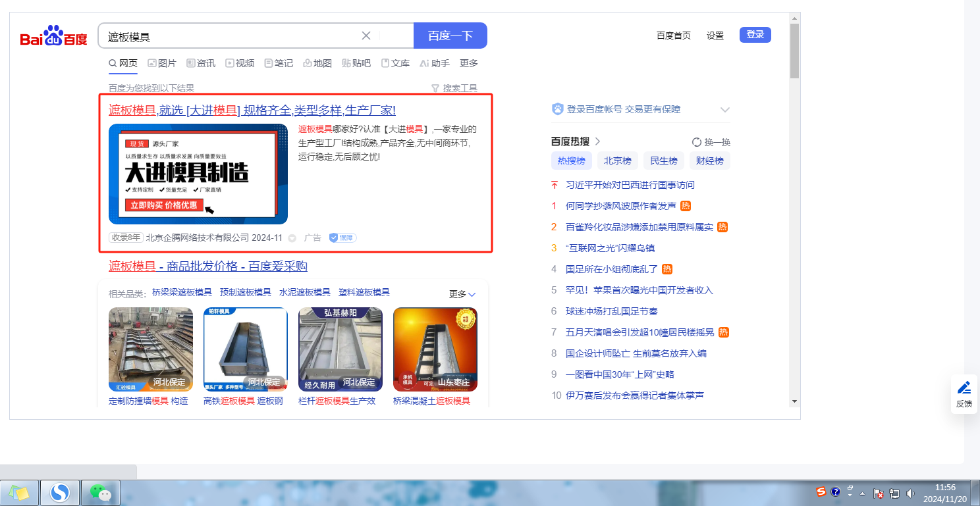Open hot search 罕见！苹果首次曝光中国开发者收入
Viewport: 980px width, 506px height.
point(640,290)
